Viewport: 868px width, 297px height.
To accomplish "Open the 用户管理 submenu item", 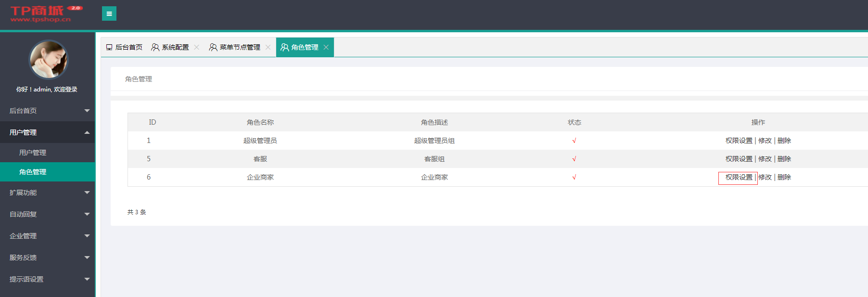I will 33,153.
